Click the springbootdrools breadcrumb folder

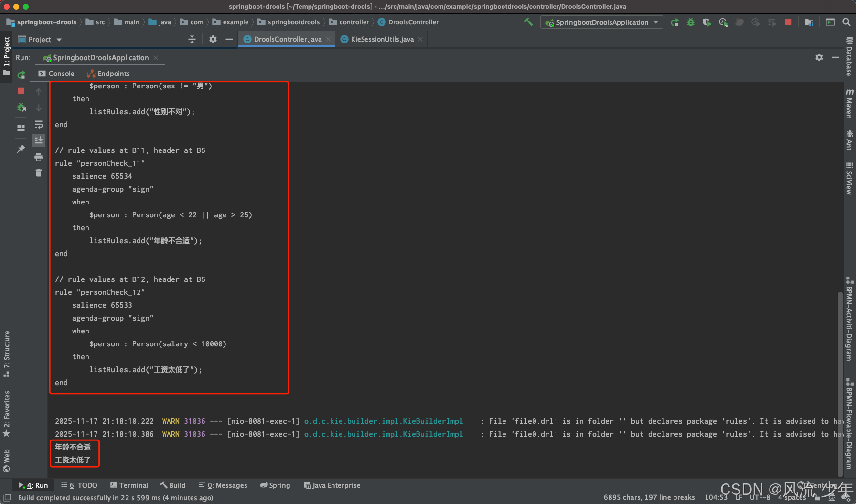(x=289, y=22)
